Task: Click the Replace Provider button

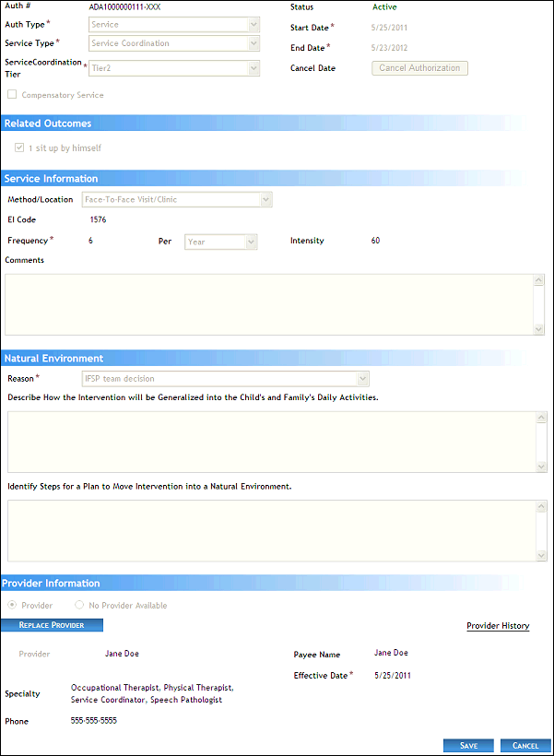Action: 52,625
